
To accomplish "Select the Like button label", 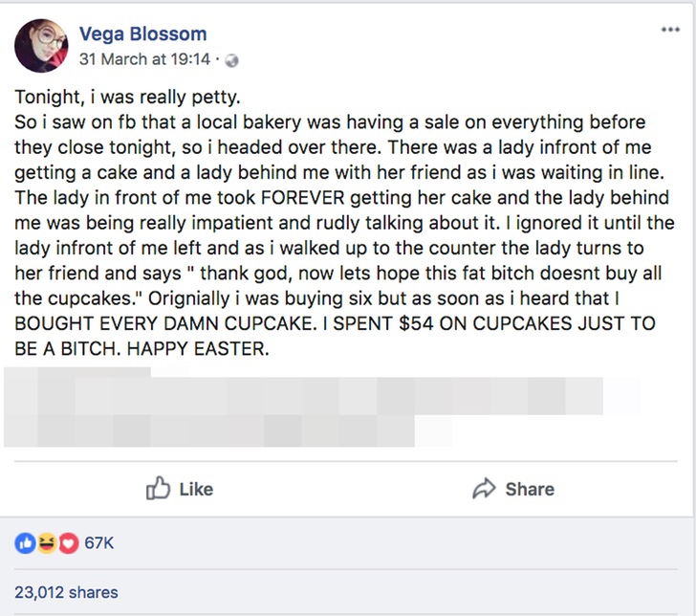I will pyautogui.click(x=196, y=490).
